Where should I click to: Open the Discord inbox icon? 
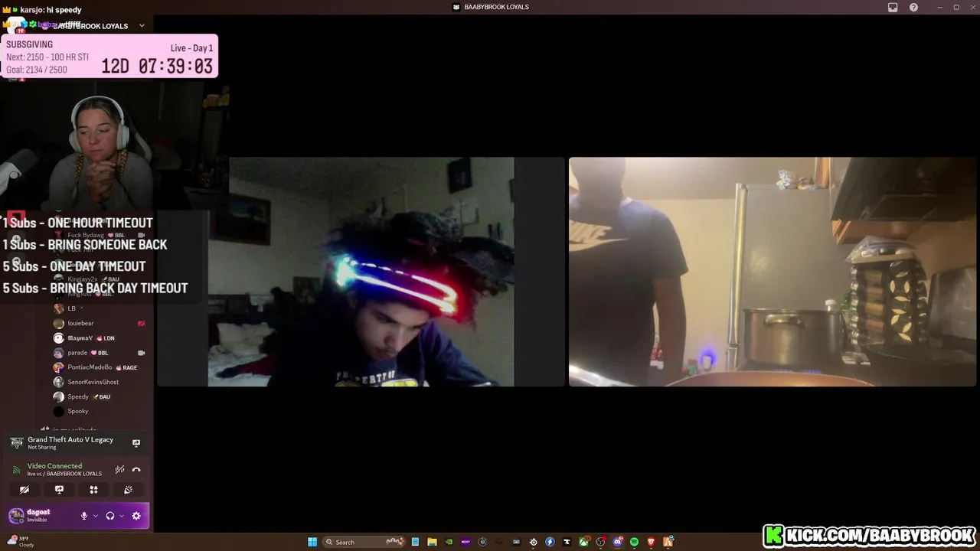[893, 7]
